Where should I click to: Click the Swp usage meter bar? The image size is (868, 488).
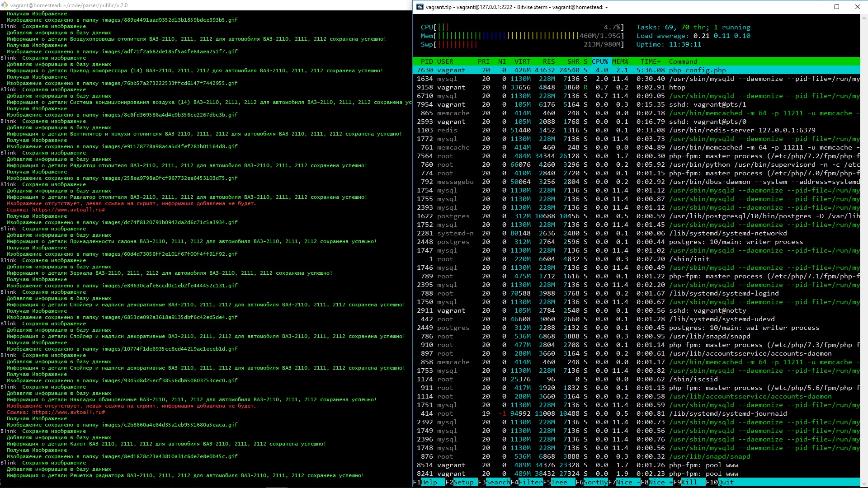tap(522, 44)
